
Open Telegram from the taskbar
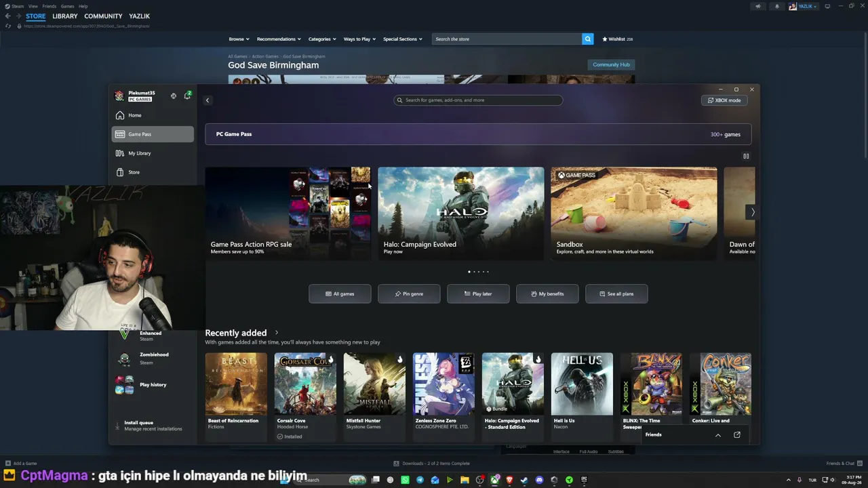(x=420, y=480)
